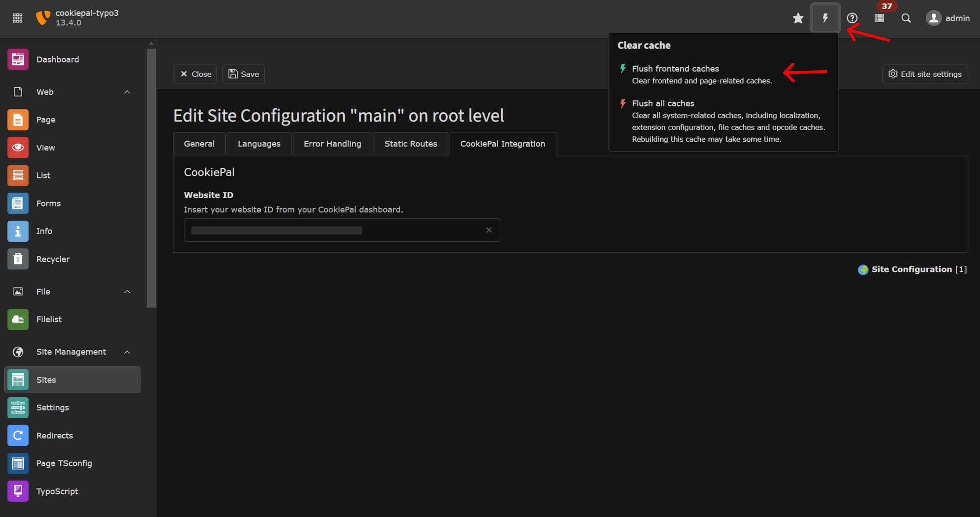Select the List module icon
Screen dimensions: 980x517
point(18,175)
